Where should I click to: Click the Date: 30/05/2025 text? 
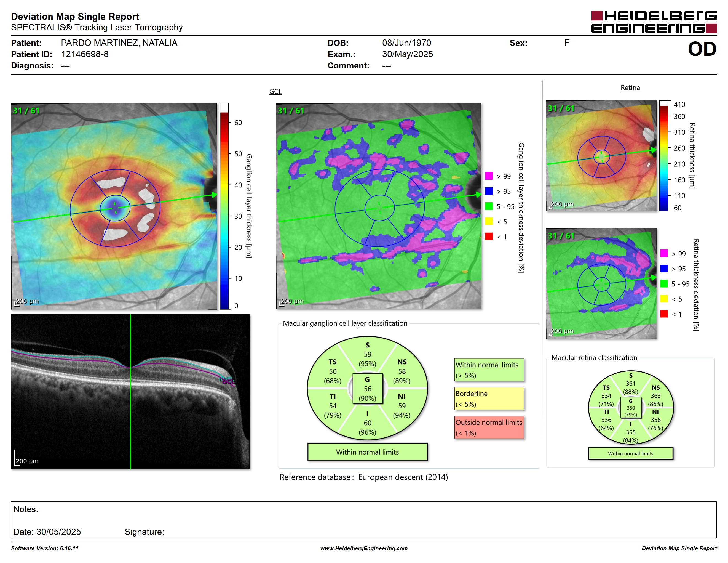[x=47, y=532]
